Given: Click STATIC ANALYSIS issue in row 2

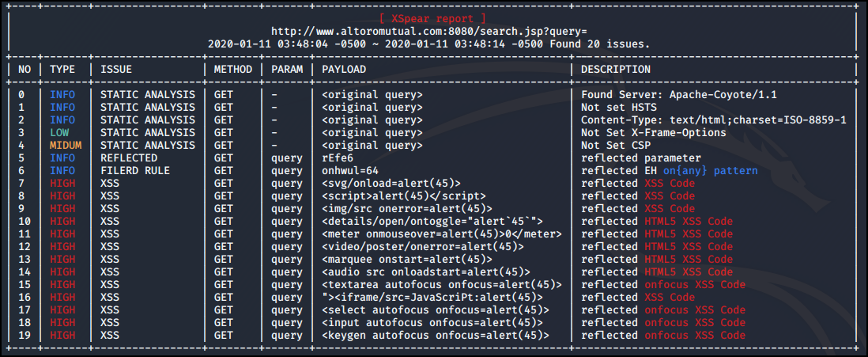Looking at the screenshot, I should point(147,120).
